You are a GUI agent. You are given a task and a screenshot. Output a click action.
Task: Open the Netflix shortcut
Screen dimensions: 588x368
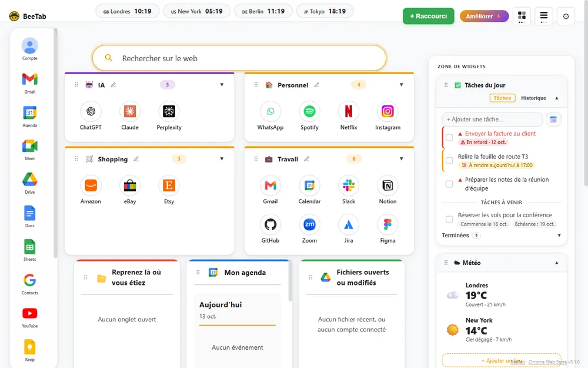tap(348, 111)
